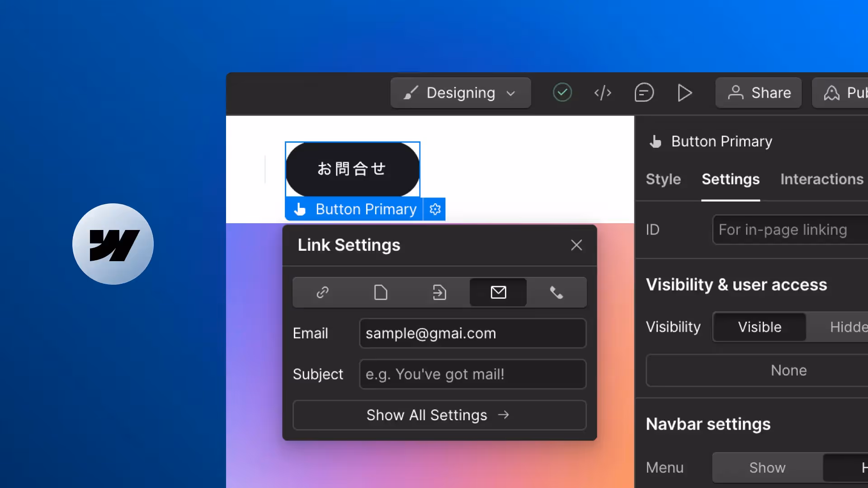Select the Email link type icon
The image size is (868, 488).
tap(498, 292)
